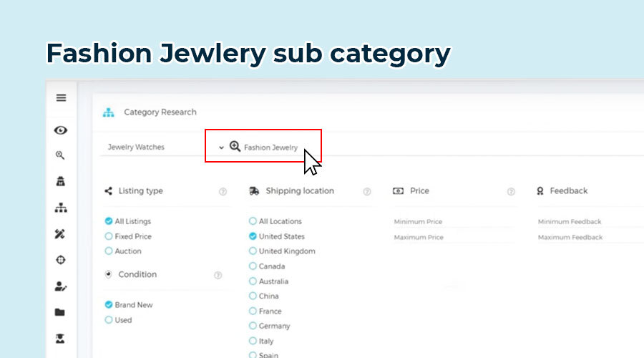Click the user edit sidebar icon
Screen dimensions: 644x358
(61, 286)
